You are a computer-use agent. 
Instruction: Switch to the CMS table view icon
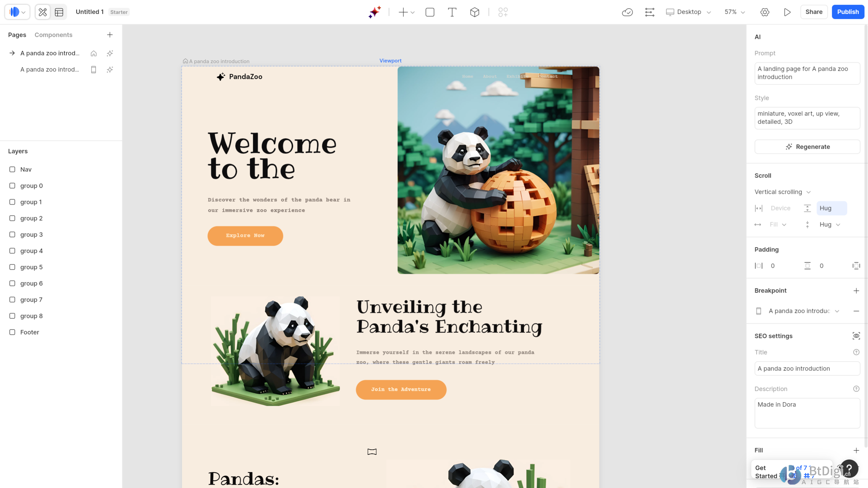tap(59, 12)
